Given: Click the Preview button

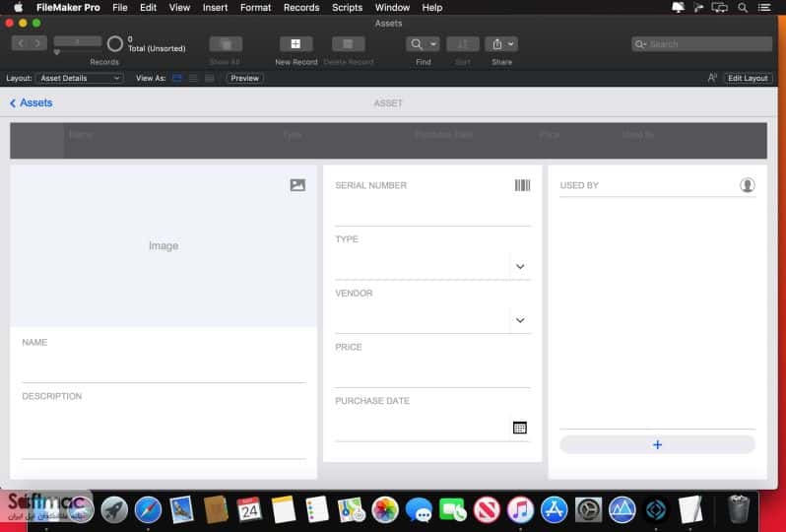Looking at the screenshot, I should pyautogui.click(x=244, y=78).
